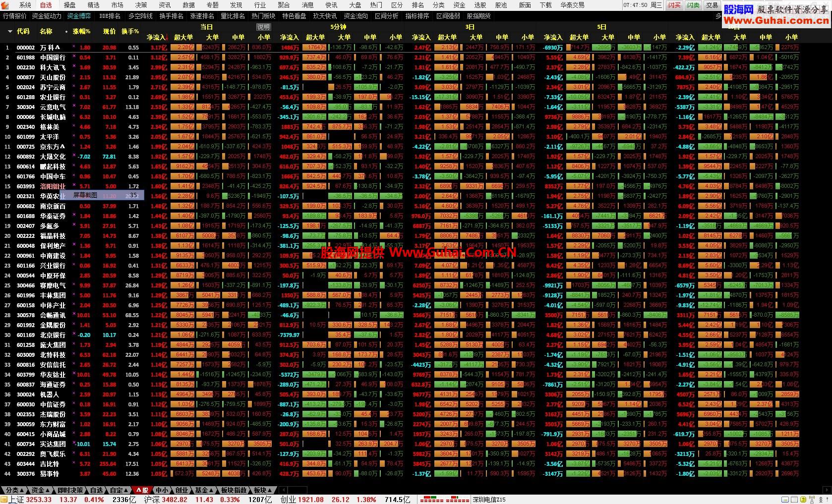Viewport: 832px width, 504px height.
Task: Expand the 自选▲ bottom tab
Action: point(96,490)
